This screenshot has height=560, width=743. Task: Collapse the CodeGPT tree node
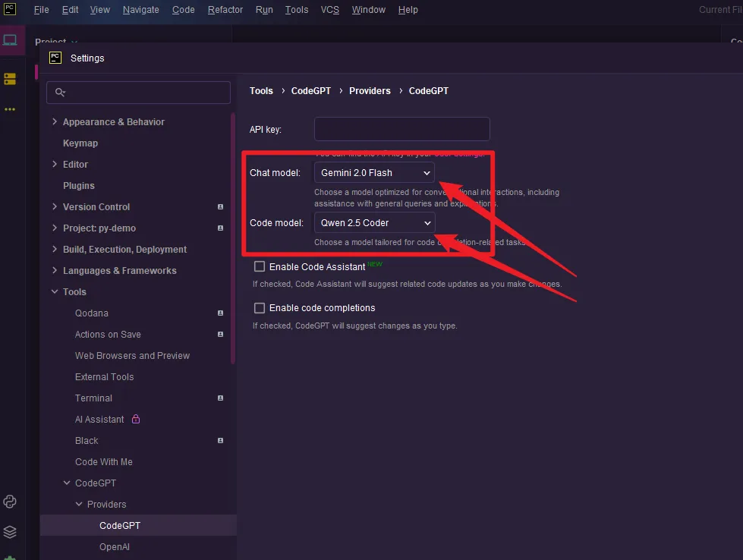[67, 483]
